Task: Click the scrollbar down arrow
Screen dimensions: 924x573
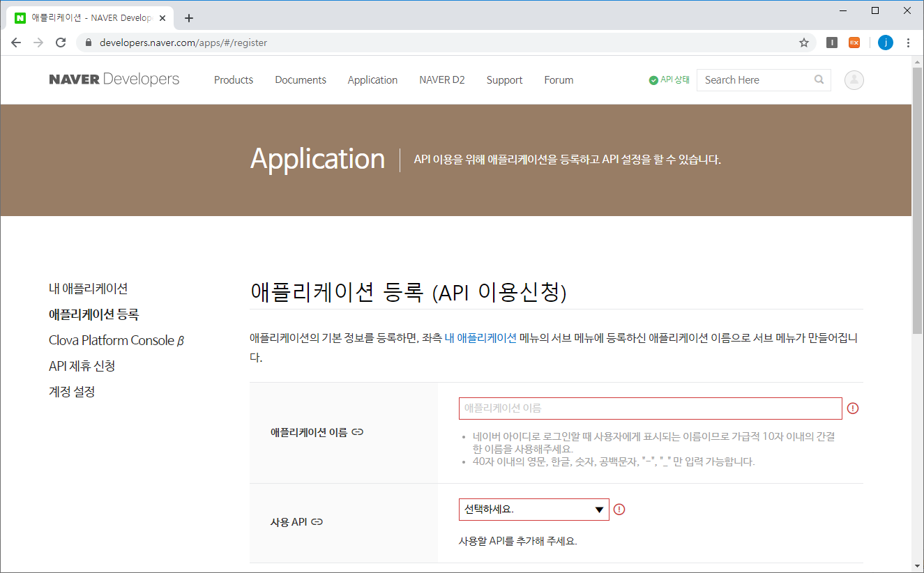Action: [918, 567]
